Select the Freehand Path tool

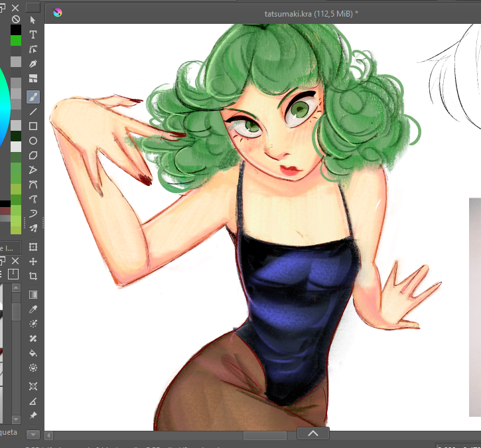[33, 199]
